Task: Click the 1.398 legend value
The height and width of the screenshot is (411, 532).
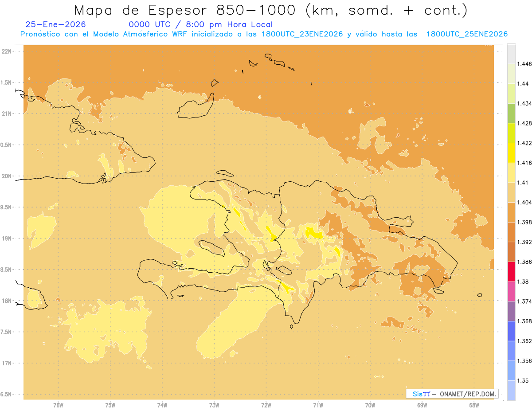Action: coord(524,222)
